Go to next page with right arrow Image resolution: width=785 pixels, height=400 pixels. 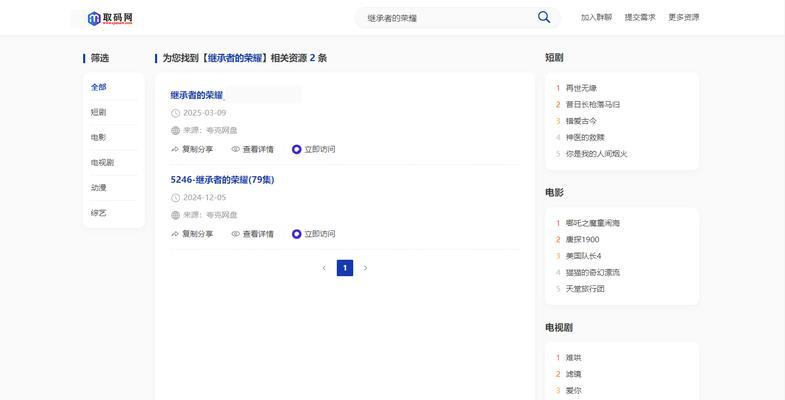pyautogui.click(x=365, y=268)
